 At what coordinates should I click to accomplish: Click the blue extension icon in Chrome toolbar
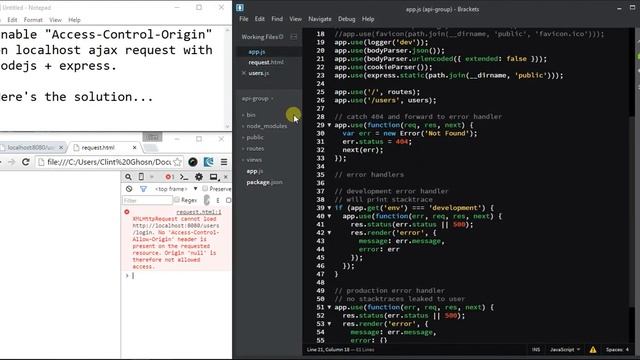[x=209, y=162]
